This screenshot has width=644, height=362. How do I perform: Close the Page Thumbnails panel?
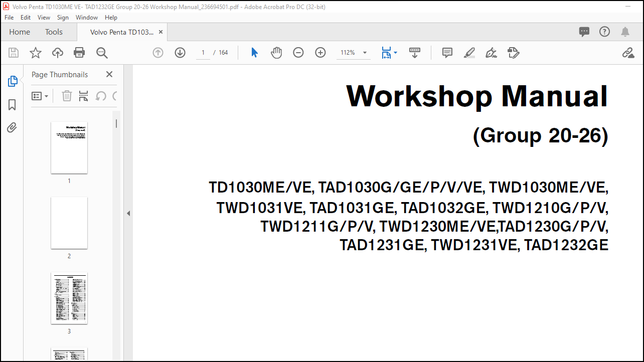click(x=109, y=74)
